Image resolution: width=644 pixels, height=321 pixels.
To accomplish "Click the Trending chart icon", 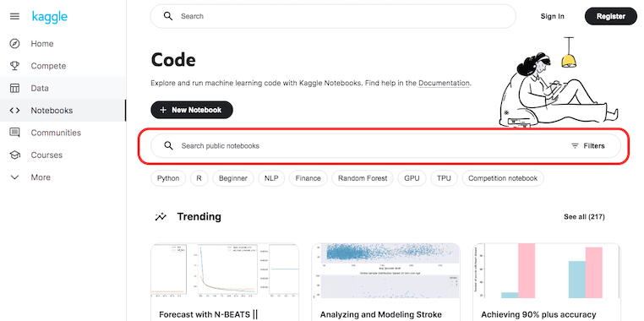I will [161, 217].
